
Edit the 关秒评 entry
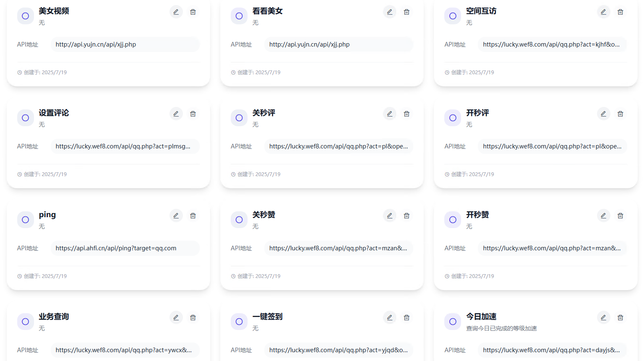390,114
